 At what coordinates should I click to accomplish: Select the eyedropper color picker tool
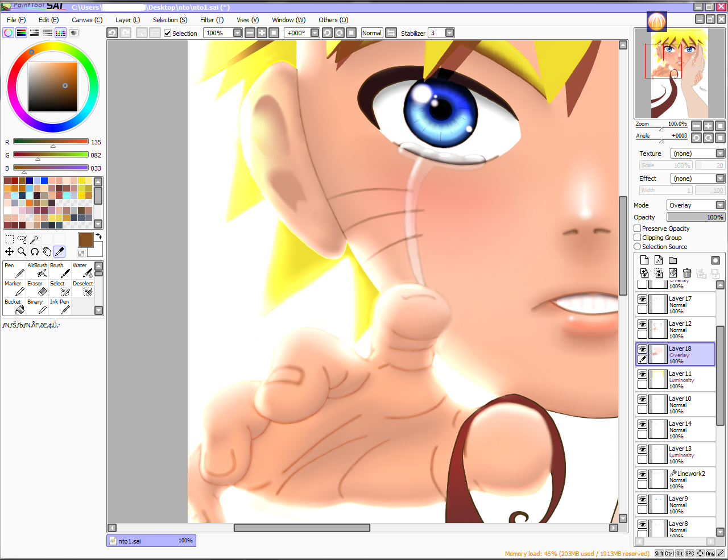pyautogui.click(x=59, y=251)
